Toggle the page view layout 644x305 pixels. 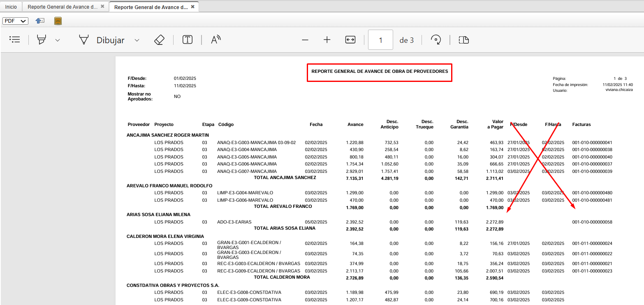[464, 40]
